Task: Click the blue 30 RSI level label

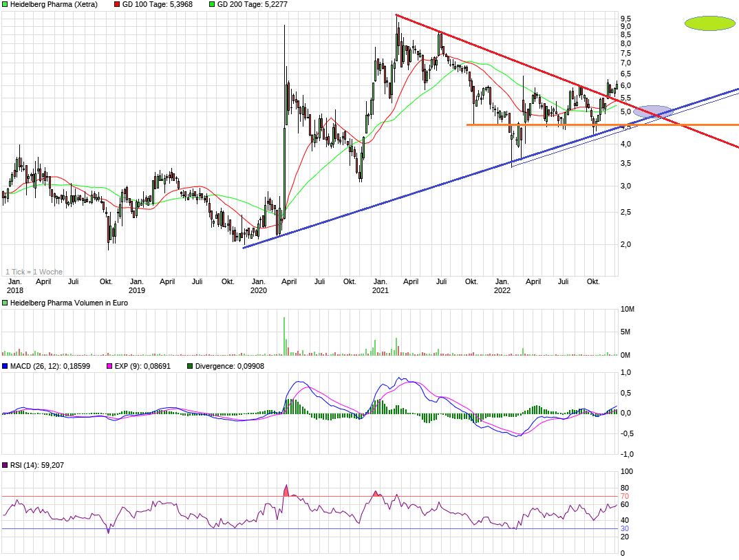Action: [x=625, y=528]
